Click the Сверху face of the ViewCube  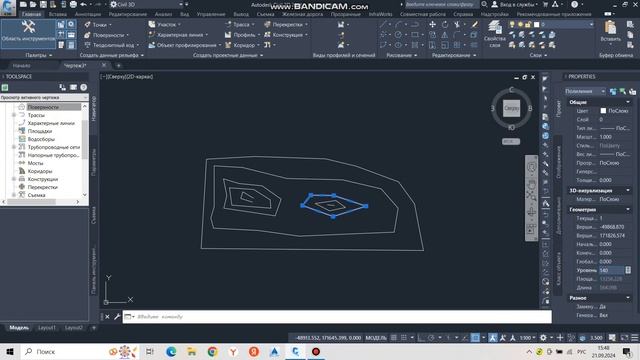(x=511, y=109)
